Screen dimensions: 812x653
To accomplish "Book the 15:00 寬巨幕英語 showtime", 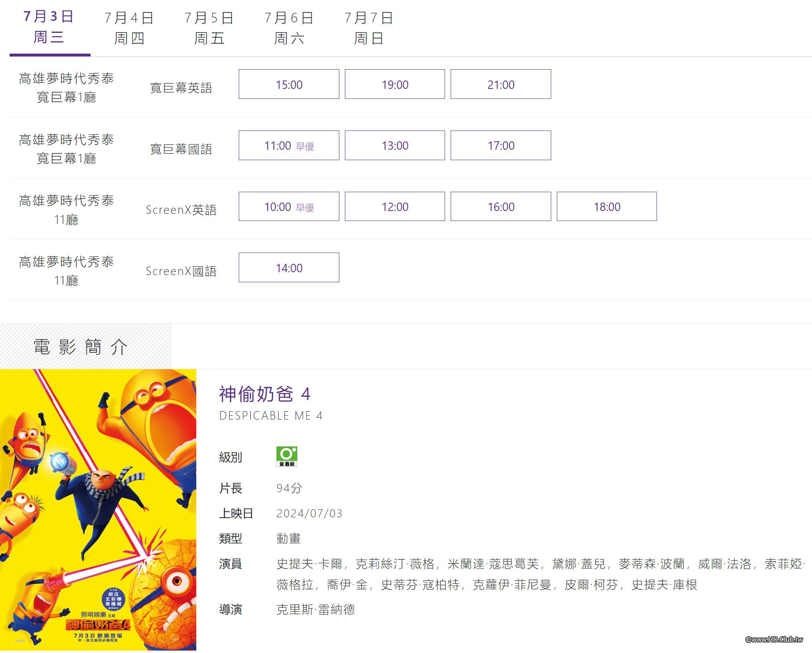I will 289,84.
